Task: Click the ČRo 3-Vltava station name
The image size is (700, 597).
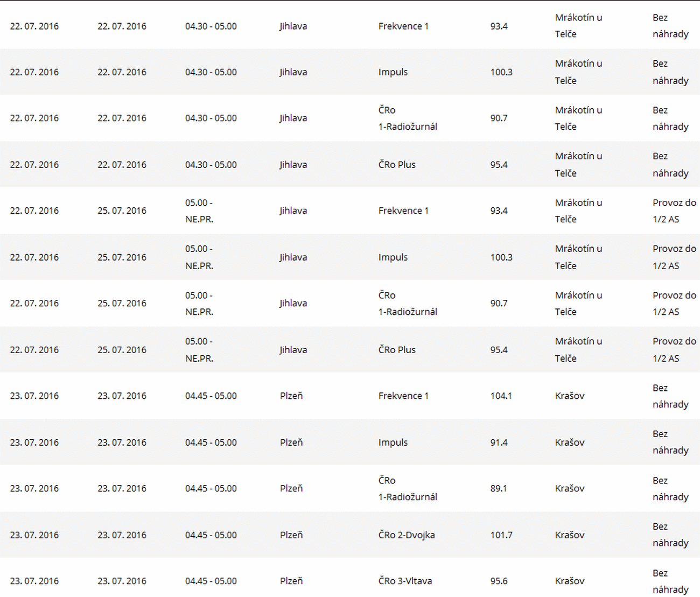Action: (x=405, y=581)
